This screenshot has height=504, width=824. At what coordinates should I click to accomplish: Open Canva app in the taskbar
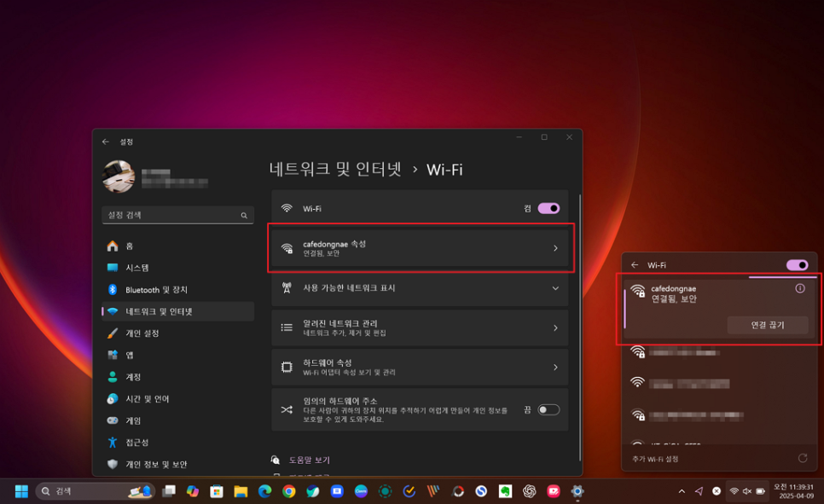(361, 491)
